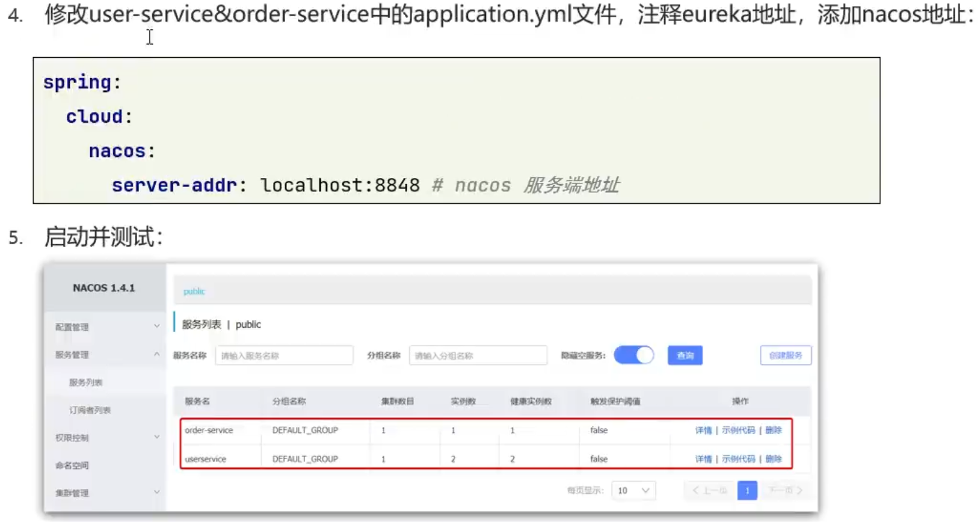This screenshot has height=522, width=980.
Task: Click the 创建服务 button
Action: tap(786, 355)
